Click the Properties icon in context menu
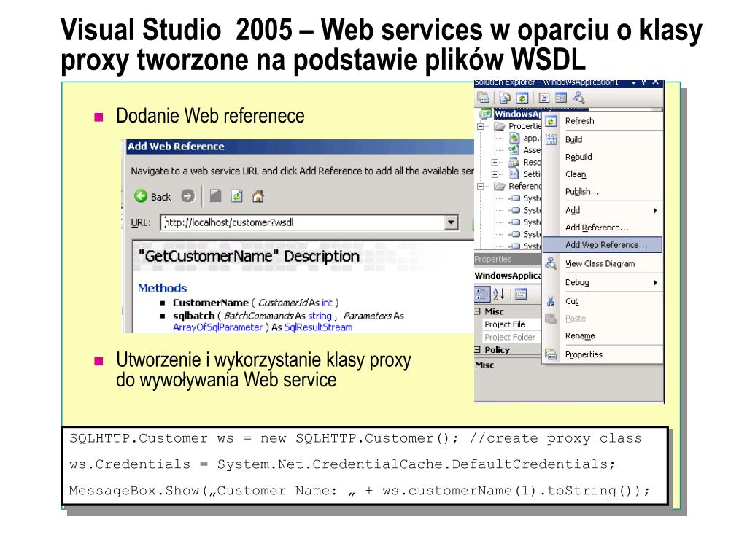The height and width of the screenshot is (560, 747). click(x=551, y=354)
